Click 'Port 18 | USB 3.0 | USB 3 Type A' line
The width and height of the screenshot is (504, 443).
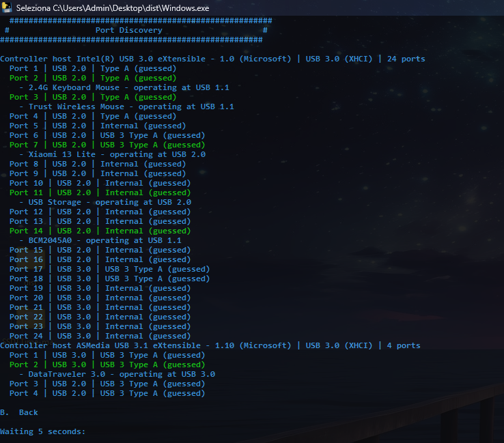(x=109, y=278)
